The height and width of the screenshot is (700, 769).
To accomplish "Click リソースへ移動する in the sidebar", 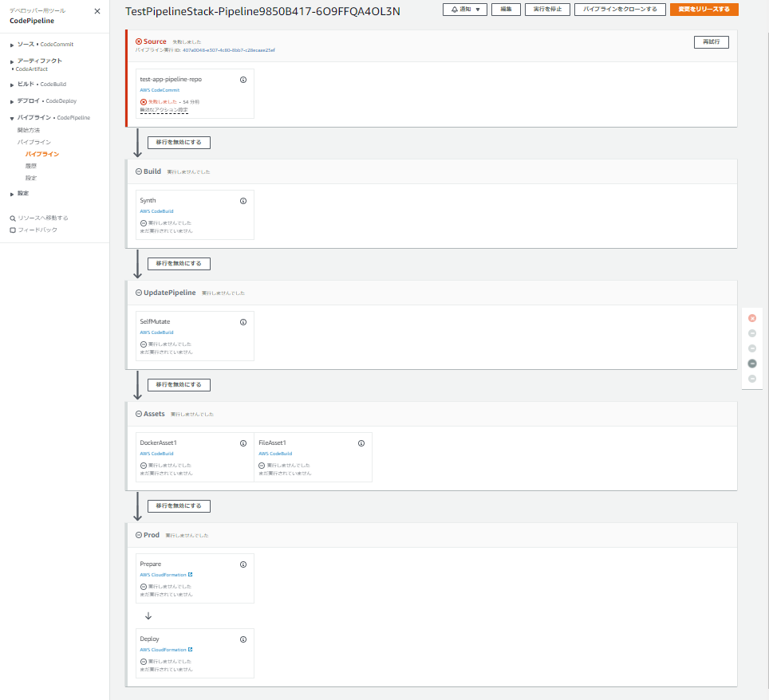I will tap(43, 218).
